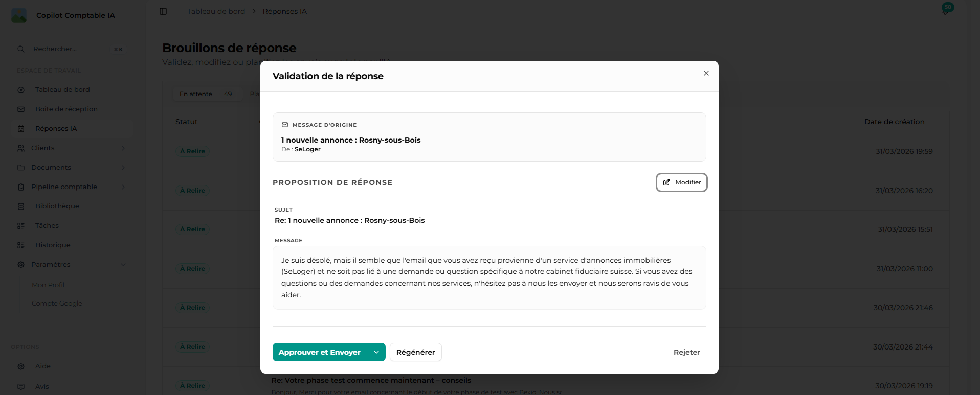Click the Avis feedback icon
The image size is (980, 395).
[x=21, y=387]
